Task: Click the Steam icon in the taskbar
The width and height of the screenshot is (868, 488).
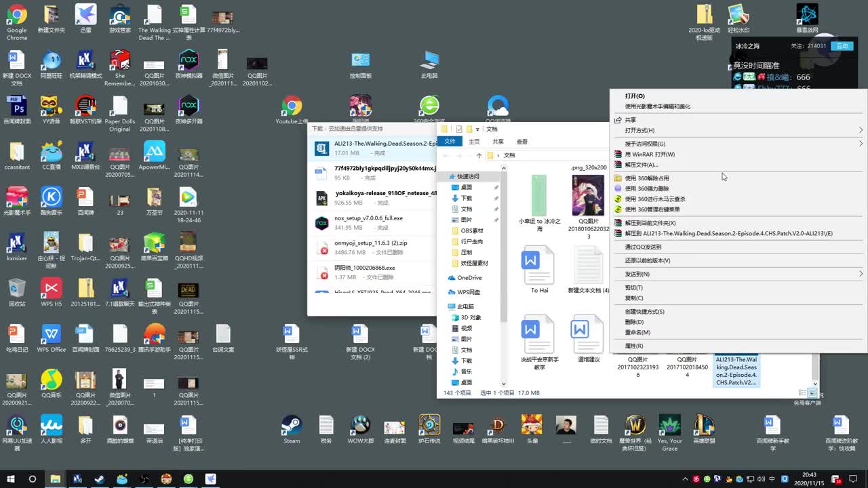Action: (x=100, y=479)
